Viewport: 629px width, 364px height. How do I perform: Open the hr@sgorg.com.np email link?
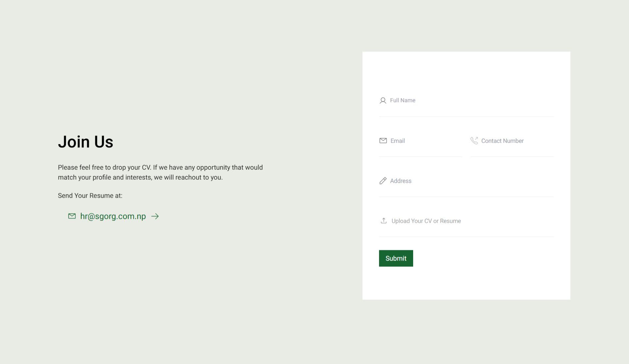point(113,216)
